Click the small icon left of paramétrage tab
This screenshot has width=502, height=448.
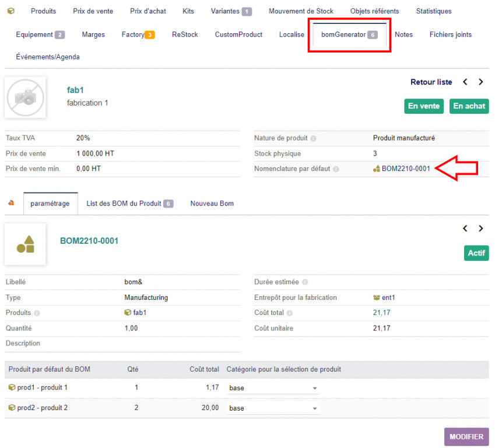11,203
